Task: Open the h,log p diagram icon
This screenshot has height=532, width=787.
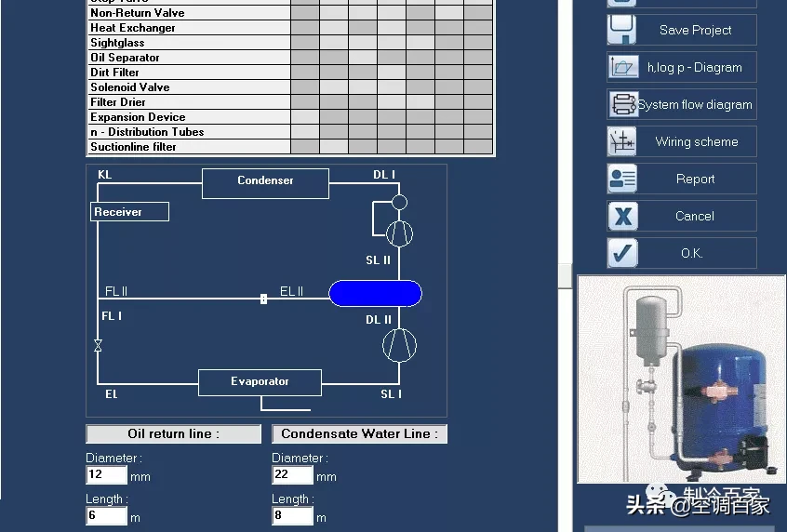Action: coord(623,67)
